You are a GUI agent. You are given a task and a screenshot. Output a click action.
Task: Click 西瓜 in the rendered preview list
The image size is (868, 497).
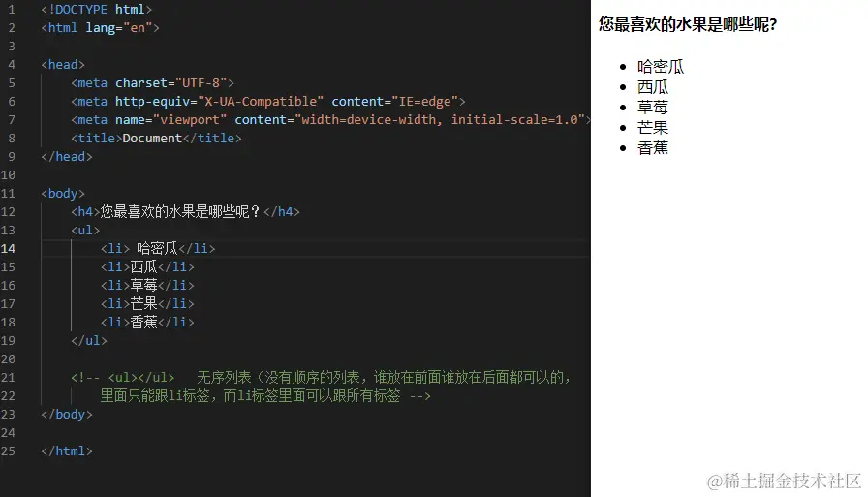tap(653, 87)
